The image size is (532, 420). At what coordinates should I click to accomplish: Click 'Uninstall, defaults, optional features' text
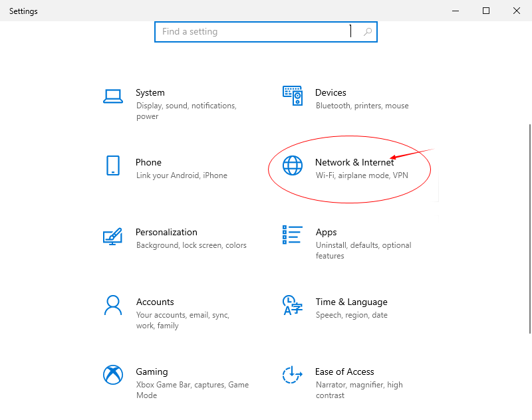[363, 250]
